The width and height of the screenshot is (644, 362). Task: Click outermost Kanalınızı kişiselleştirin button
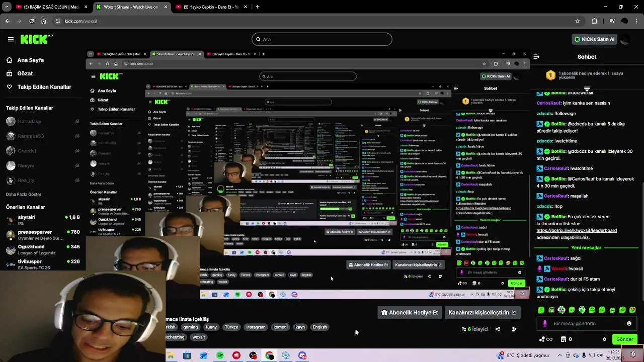[x=482, y=313]
